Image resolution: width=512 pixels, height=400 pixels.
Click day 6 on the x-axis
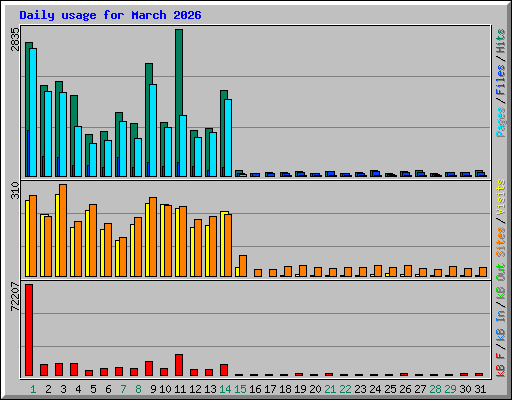click(108, 389)
